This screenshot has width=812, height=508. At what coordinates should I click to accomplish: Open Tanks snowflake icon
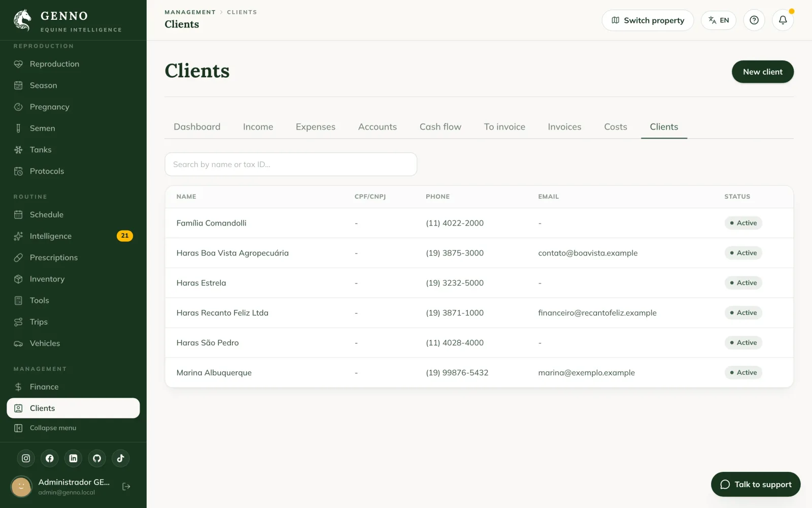(18, 150)
